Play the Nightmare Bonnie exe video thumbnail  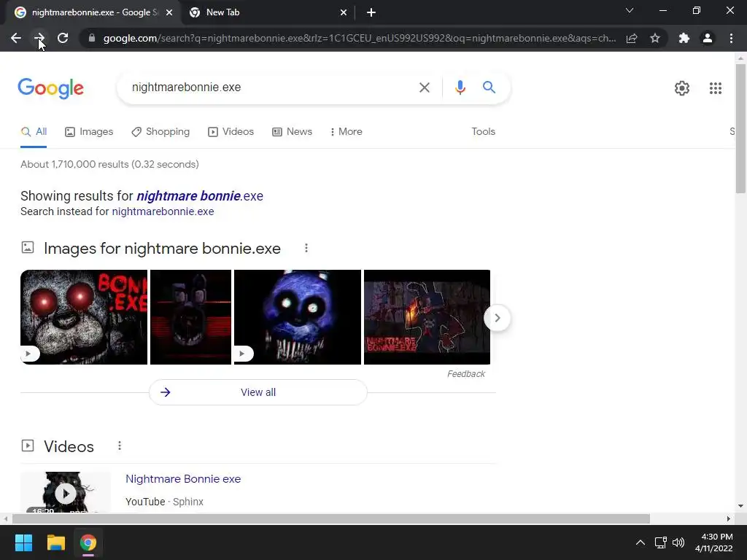tap(66, 493)
